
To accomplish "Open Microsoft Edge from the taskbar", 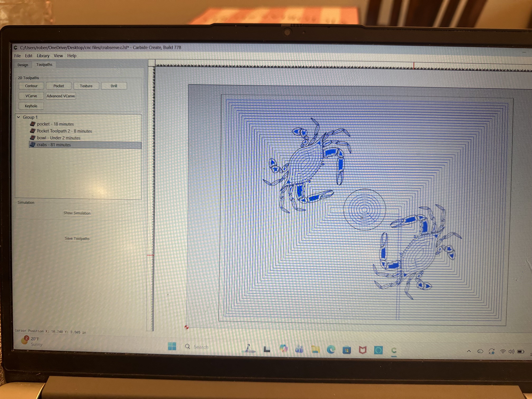I will coord(331,349).
